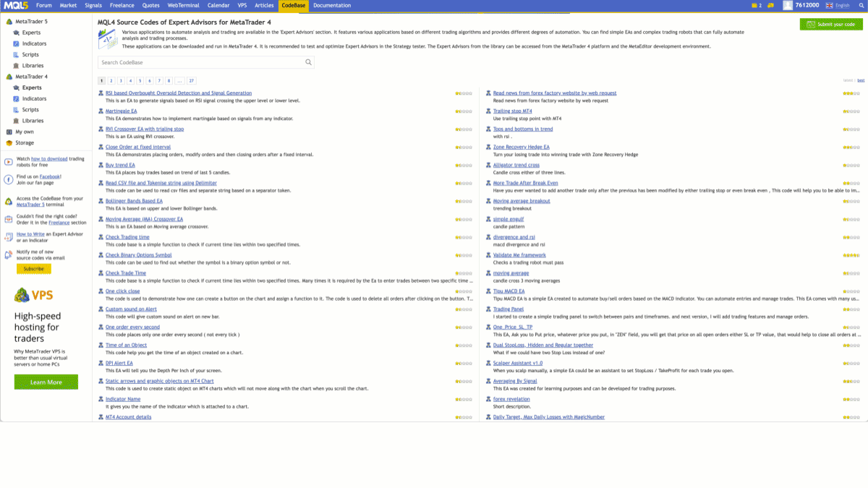The image size is (868, 488).
Task: Open the WebTerminal tab in top navigation
Action: [183, 5]
